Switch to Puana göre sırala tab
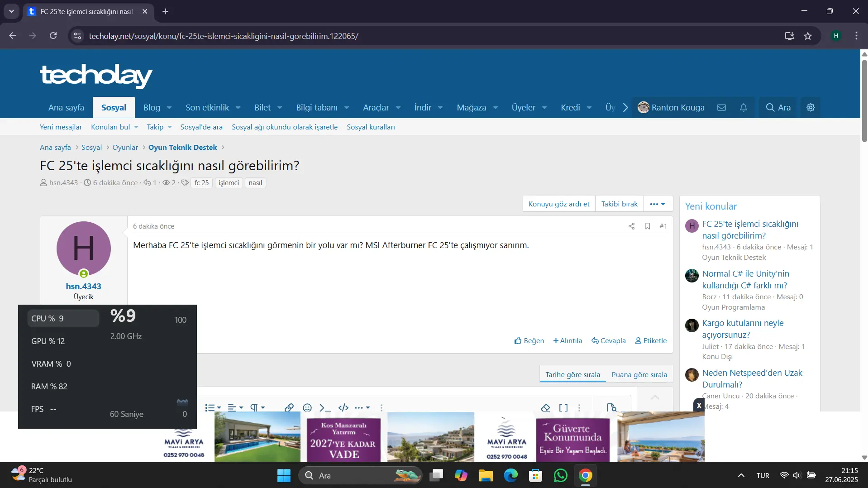Viewport: 868px width, 488px height. (x=639, y=375)
